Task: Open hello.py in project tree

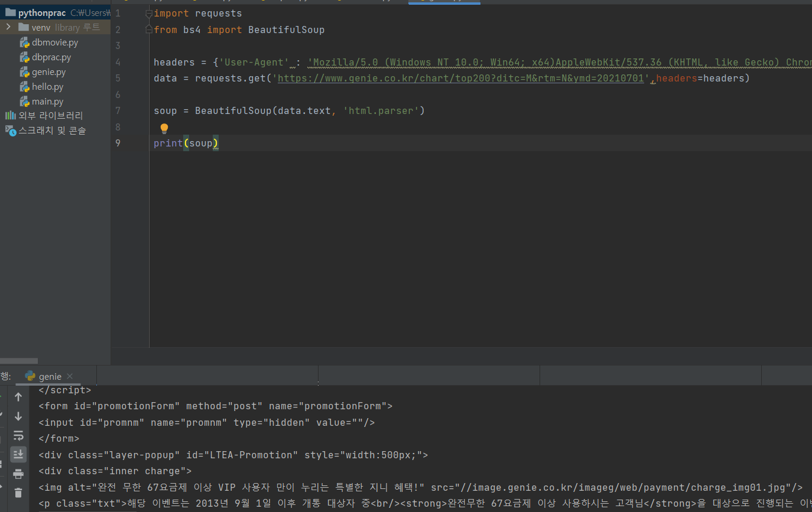Action: click(x=47, y=87)
